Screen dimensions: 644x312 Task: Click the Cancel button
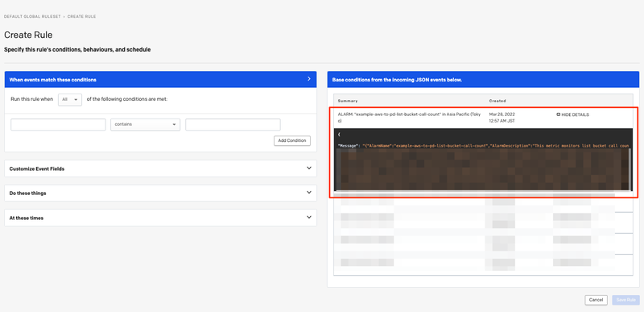point(596,300)
